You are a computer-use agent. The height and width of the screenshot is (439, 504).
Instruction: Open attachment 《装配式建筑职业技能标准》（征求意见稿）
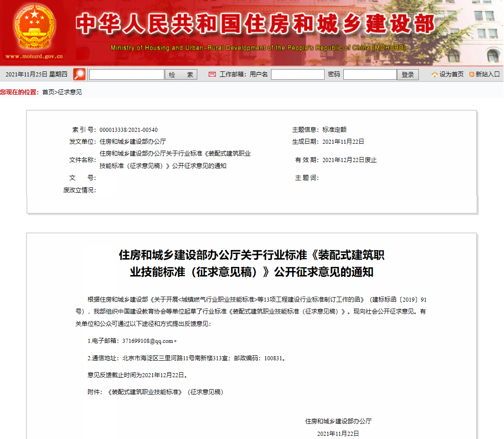pyautogui.click(x=165, y=392)
